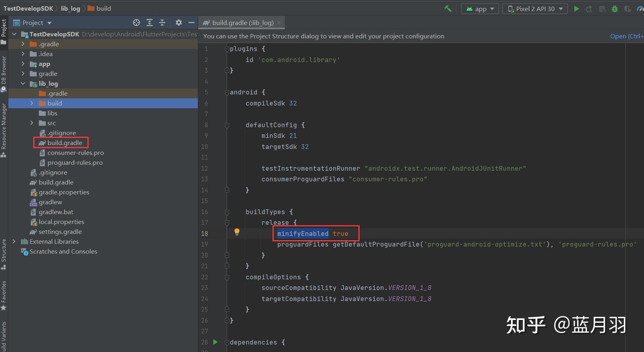Click the Apply Code Changes icon
The image size is (644, 352).
[602, 9]
